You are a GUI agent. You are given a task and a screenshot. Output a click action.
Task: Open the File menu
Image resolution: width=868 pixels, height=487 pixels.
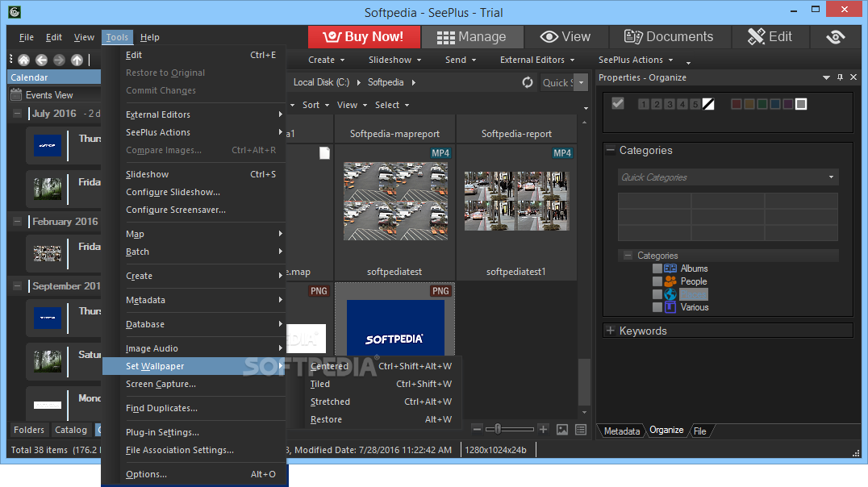click(26, 37)
